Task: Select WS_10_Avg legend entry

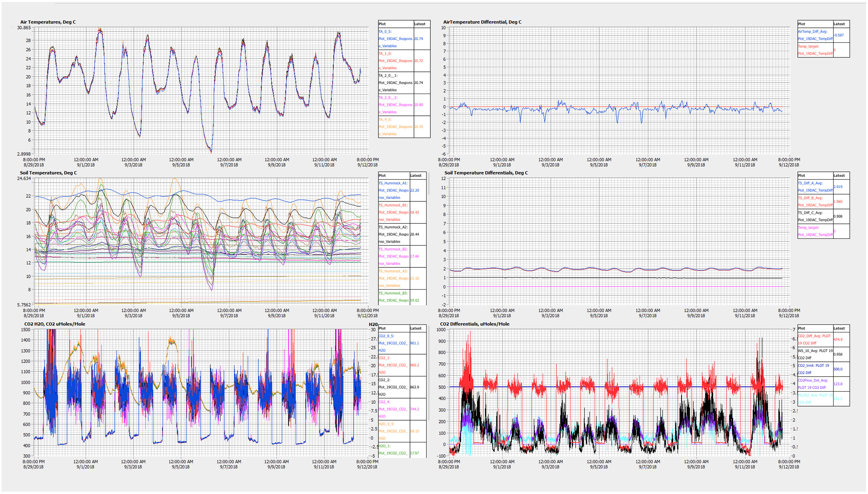Action: pos(815,354)
